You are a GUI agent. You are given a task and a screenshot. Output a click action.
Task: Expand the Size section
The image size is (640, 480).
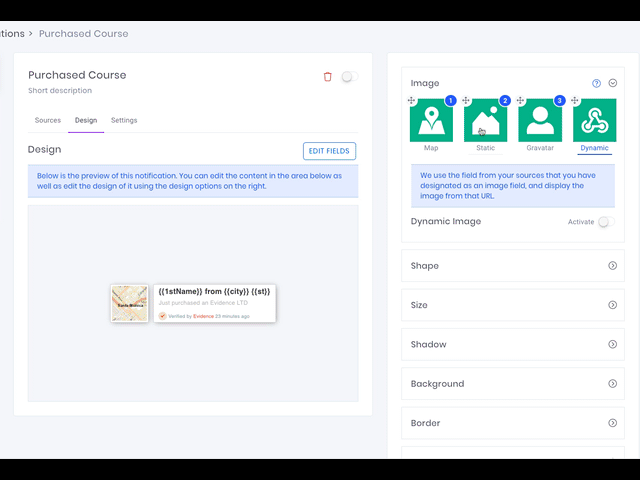(x=612, y=305)
